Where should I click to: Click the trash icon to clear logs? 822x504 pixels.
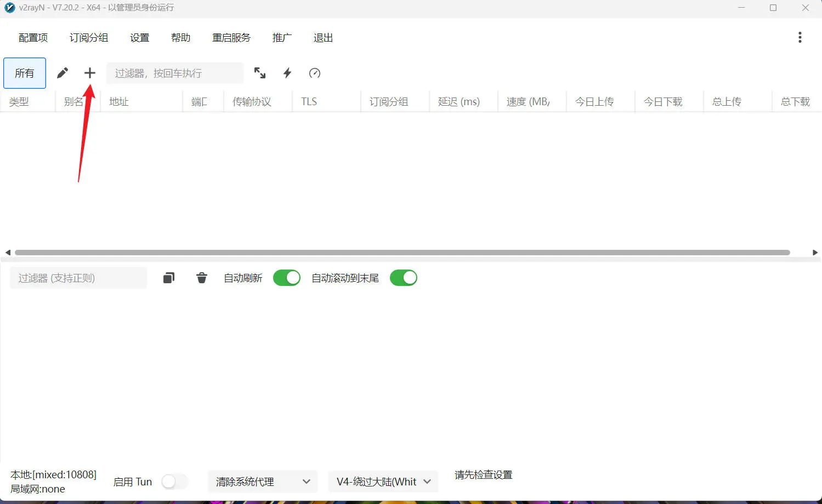(x=201, y=278)
